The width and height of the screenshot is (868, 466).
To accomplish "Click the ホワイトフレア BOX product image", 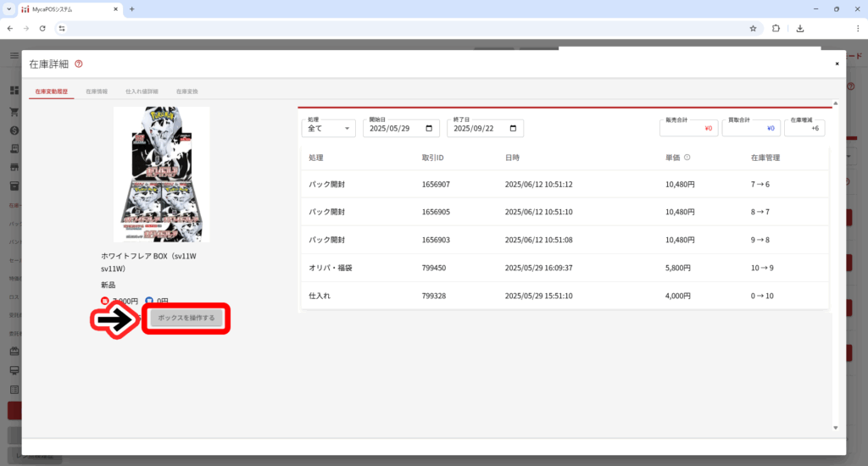I will [x=161, y=174].
